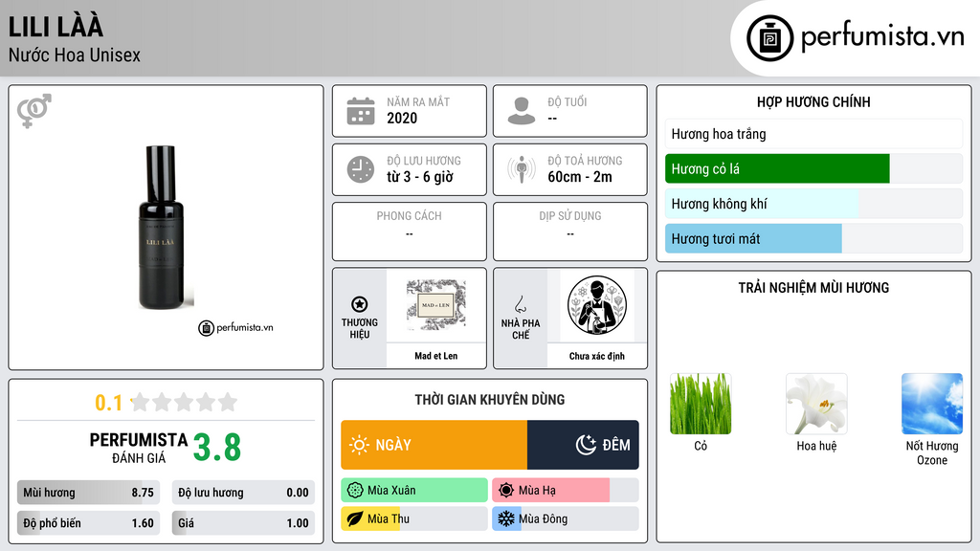Screen dimensions: 980x551
Task: Select the Nốt Hương Ozone sky image
Action: tap(932, 404)
